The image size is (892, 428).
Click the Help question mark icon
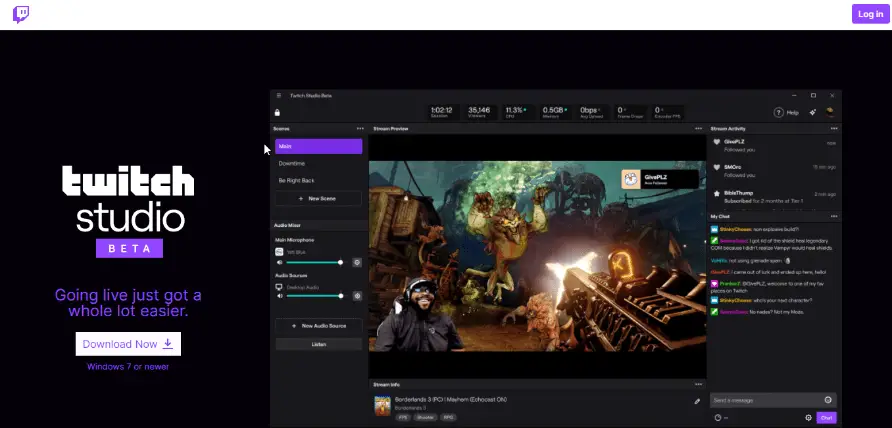(779, 113)
